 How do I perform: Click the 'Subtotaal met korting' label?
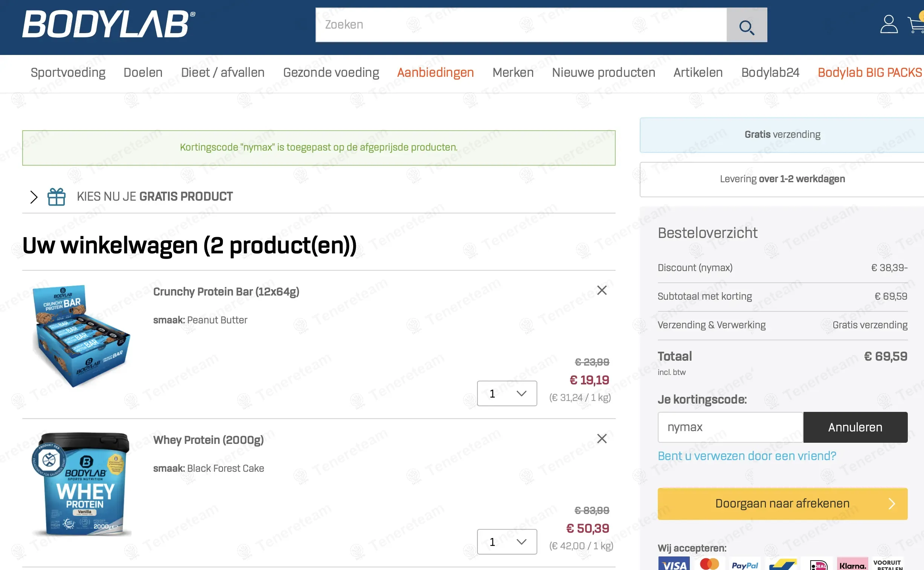[x=704, y=296]
